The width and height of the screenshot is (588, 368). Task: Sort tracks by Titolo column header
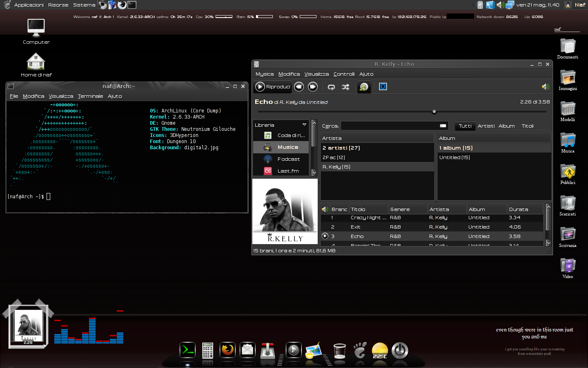(369, 209)
